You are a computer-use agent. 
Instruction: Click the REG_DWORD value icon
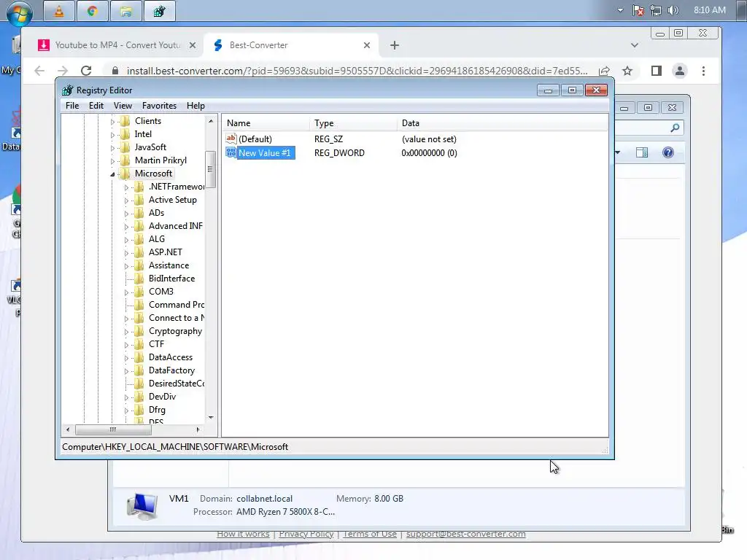(x=231, y=153)
